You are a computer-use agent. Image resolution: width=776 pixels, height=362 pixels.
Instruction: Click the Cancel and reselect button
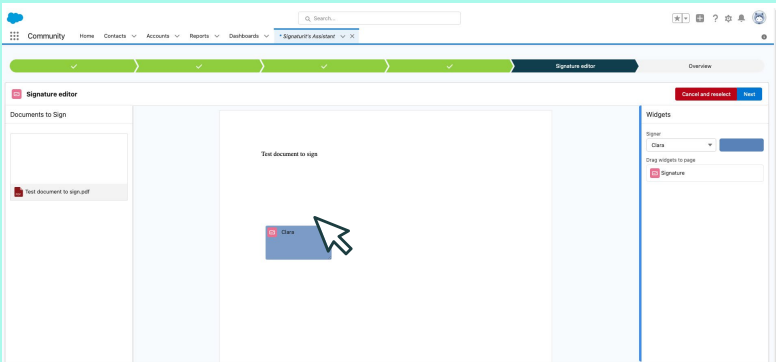(706, 94)
